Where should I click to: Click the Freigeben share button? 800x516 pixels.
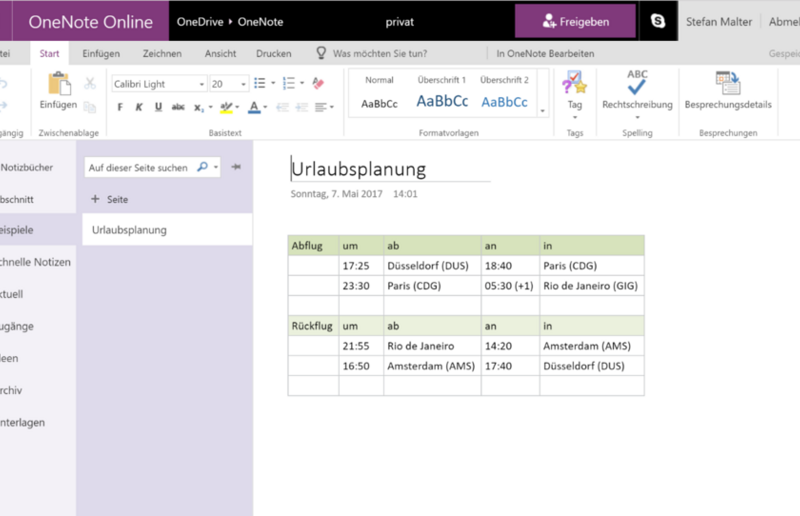[575, 21]
